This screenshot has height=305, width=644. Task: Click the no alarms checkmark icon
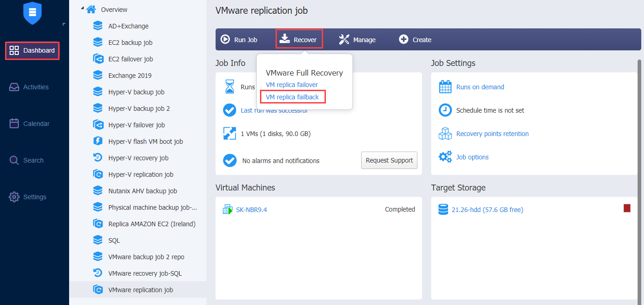click(229, 160)
